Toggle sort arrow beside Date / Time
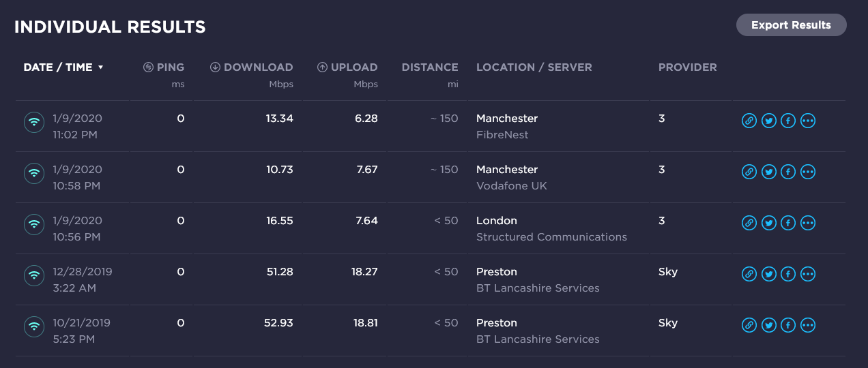868x368 pixels. [101, 67]
